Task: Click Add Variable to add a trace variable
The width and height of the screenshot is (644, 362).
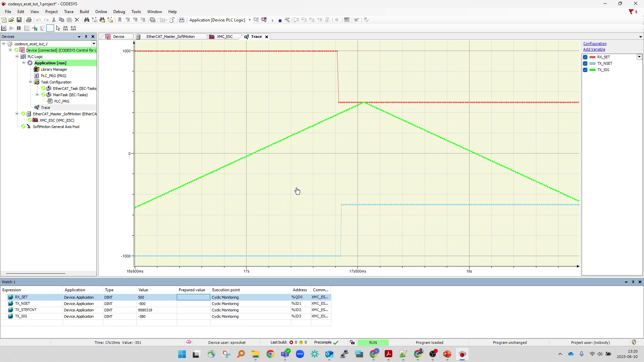Action: tap(594, 49)
